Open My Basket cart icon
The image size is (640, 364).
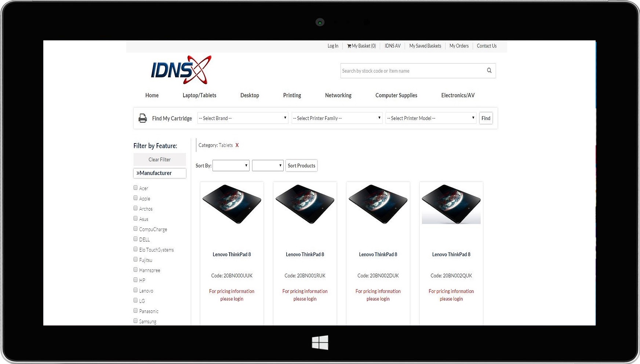(349, 46)
